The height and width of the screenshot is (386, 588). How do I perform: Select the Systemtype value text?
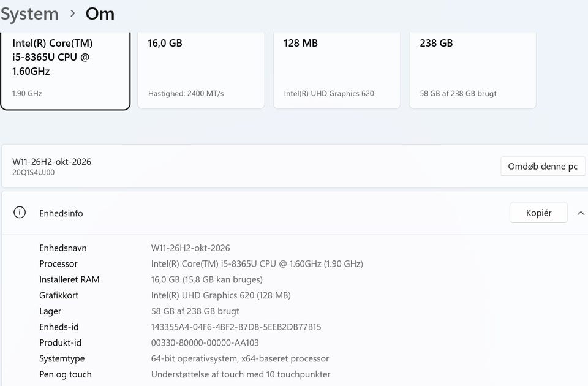click(x=240, y=358)
